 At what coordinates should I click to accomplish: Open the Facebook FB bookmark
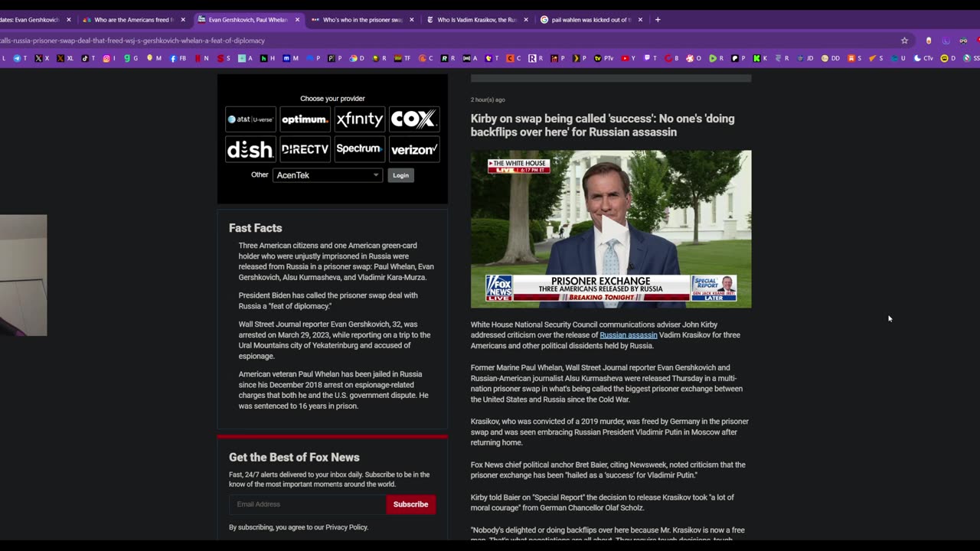click(x=178, y=58)
